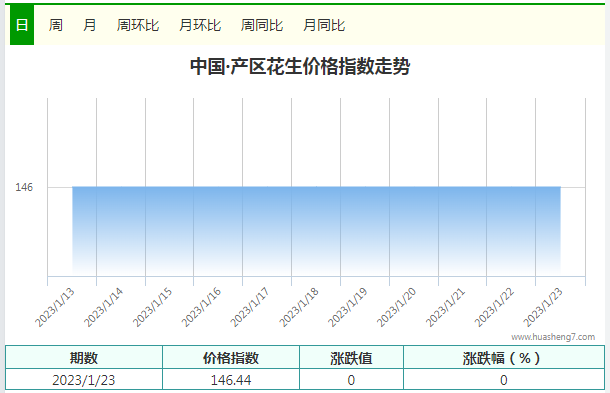This screenshot has width=610, height=393.
Task: Click the 2023/1/22 x-axis date label
Action: (494, 307)
